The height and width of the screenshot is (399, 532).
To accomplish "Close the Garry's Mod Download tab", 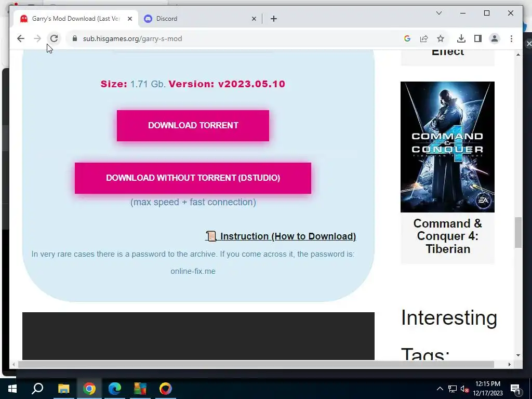I will (x=129, y=19).
